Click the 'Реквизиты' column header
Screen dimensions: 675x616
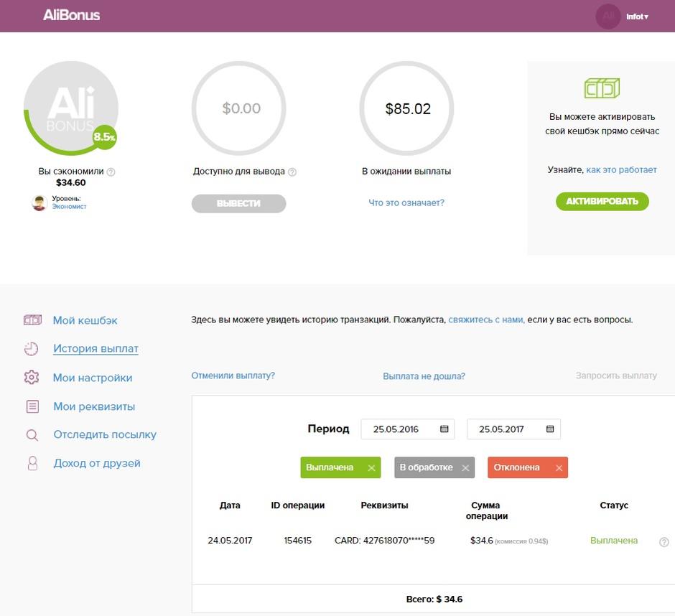pyautogui.click(x=384, y=505)
